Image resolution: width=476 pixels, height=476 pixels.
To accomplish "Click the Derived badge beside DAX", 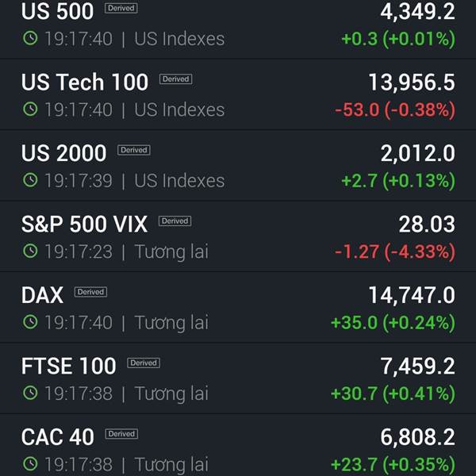I will (x=90, y=292).
